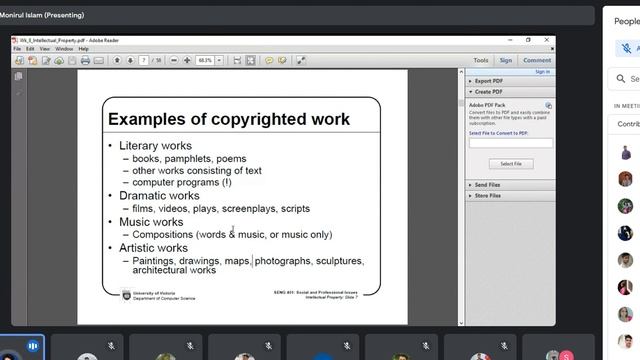Image resolution: width=640 pixels, height=360 pixels.
Task: Click the 'Artistic works' bullet
Action: click(153, 248)
